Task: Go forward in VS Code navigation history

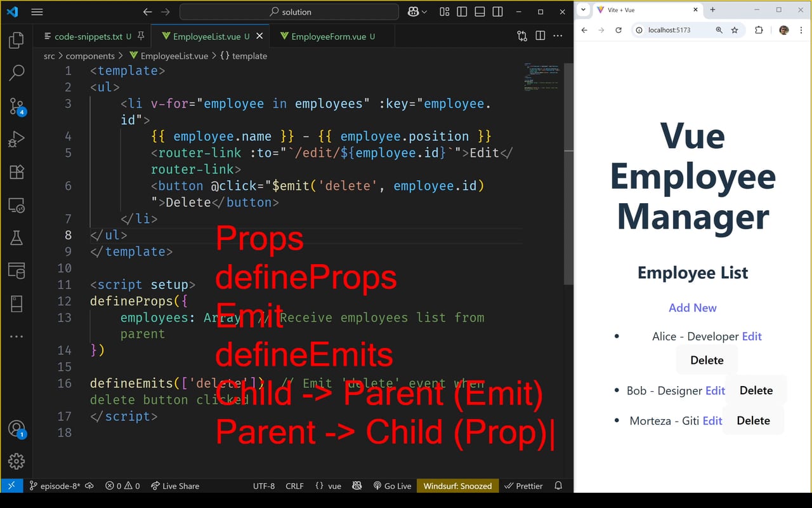Action: click(166, 11)
